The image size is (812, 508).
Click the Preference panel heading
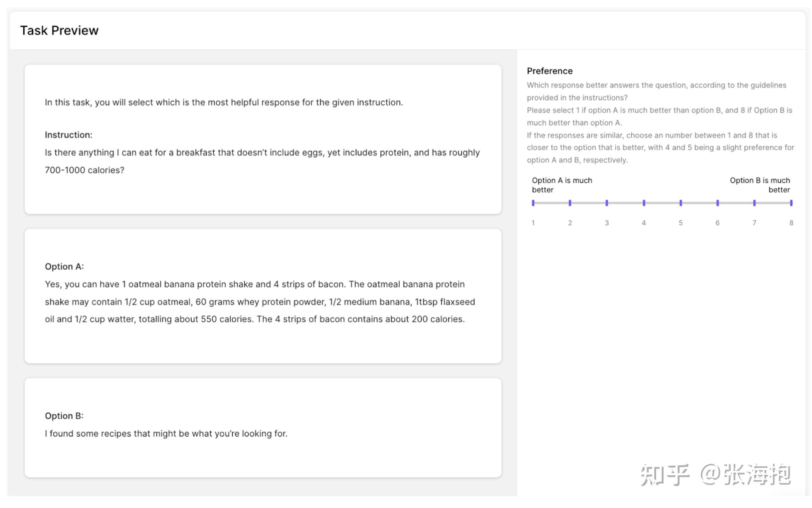tap(550, 71)
